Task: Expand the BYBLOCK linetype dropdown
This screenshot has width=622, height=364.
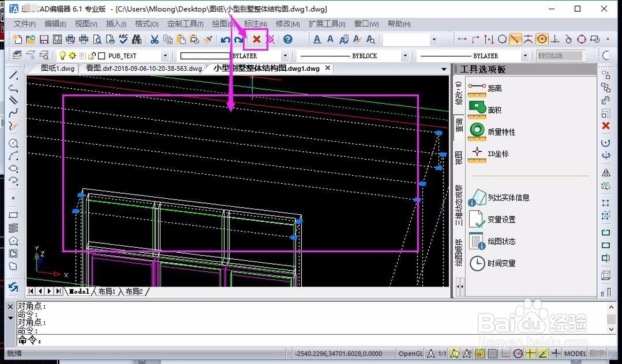Action: tap(405, 56)
